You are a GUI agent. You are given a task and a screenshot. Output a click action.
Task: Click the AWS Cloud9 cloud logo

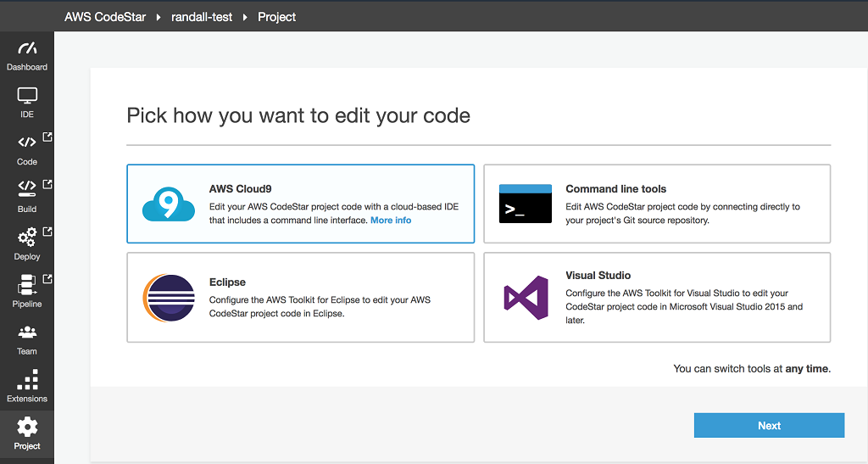pos(169,204)
